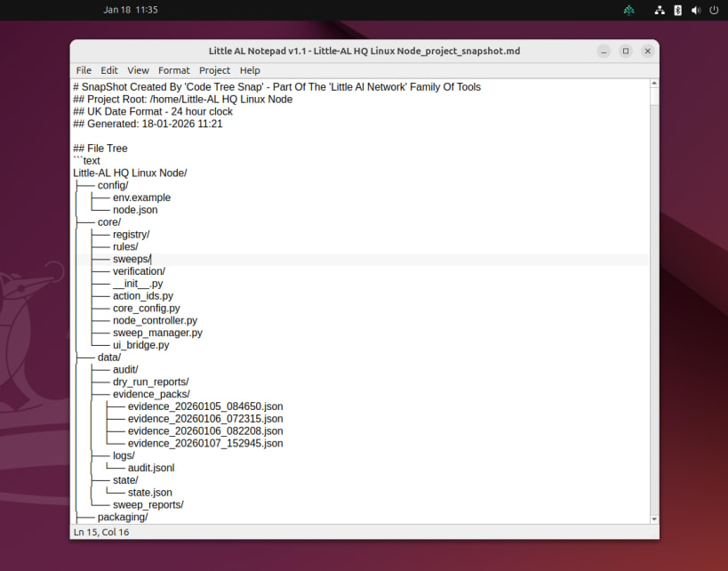The height and width of the screenshot is (571, 728).
Task: Open the volume speaker icon
Action: [695, 10]
